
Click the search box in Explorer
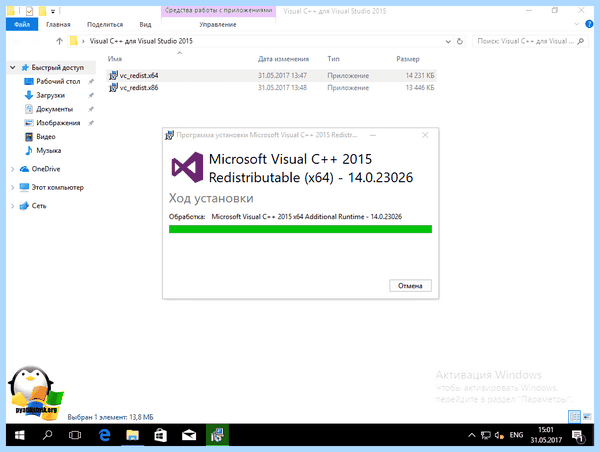(530, 41)
